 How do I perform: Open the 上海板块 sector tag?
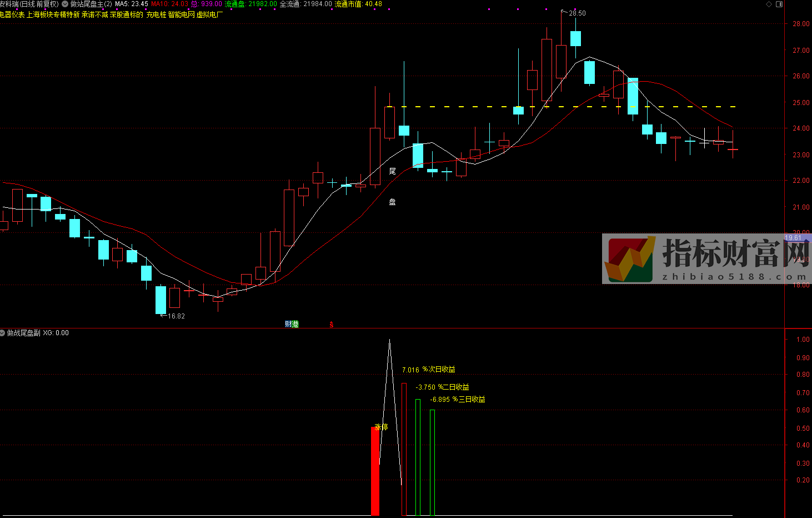tap(39, 14)
